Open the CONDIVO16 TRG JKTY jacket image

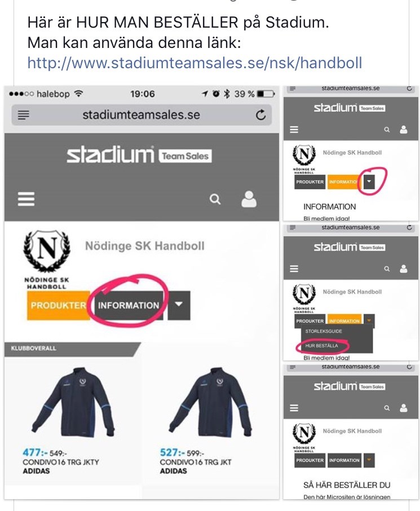pos(73,403)
